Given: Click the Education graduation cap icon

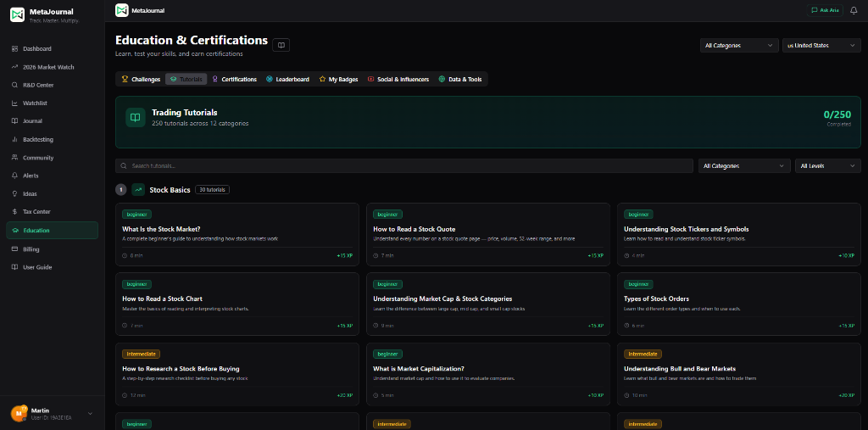Looking at the screenshot, I should (15, 231).
